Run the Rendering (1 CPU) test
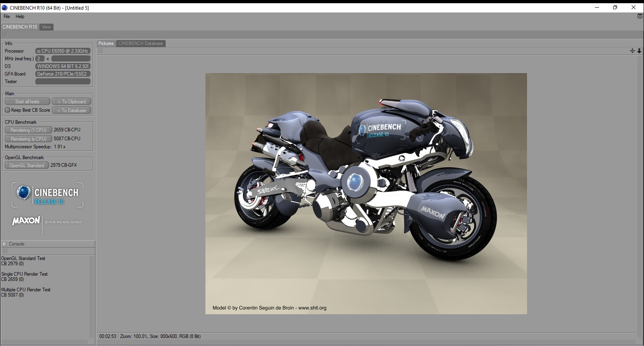 click(28, 130)
